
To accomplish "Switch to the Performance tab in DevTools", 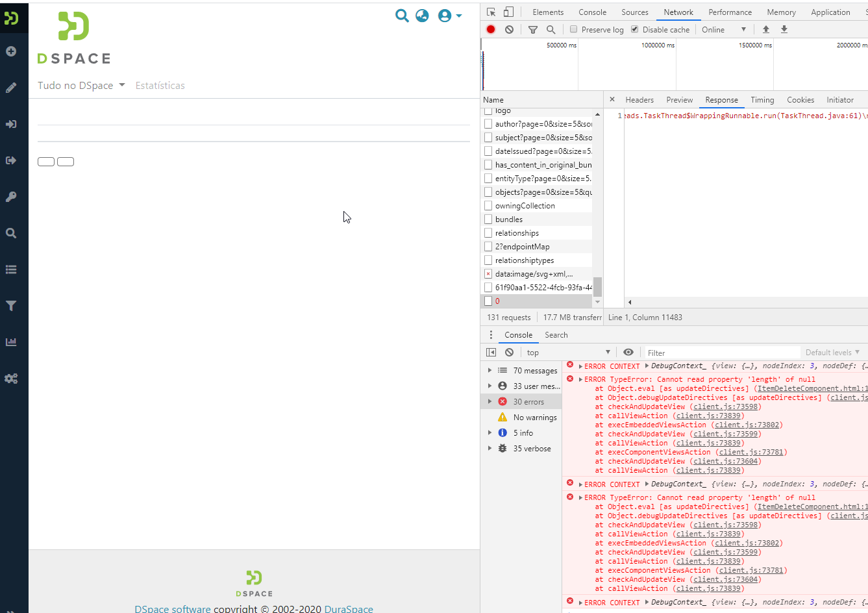I will pyautogui.click(x=730, y=12).
